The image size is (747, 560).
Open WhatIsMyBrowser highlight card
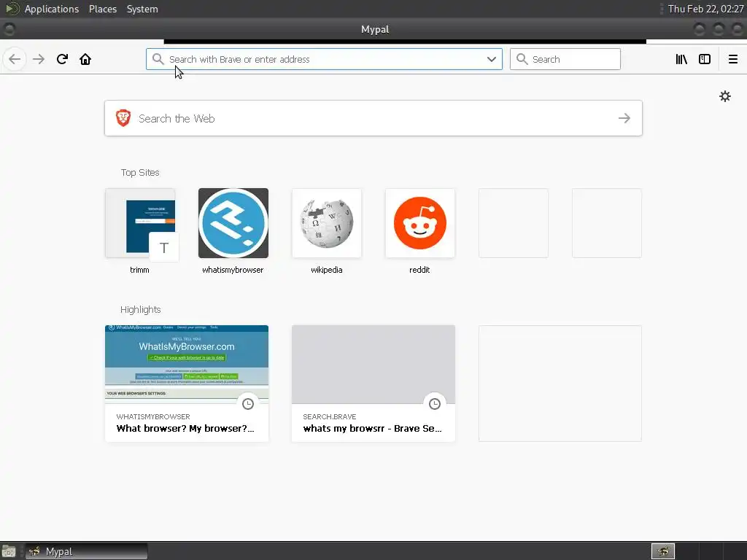187,384
